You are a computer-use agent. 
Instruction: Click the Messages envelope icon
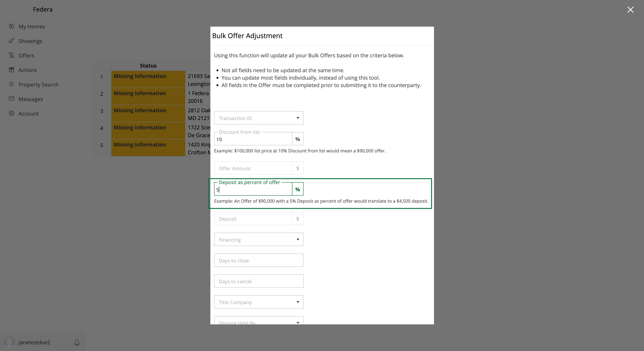tap(12, 99)
